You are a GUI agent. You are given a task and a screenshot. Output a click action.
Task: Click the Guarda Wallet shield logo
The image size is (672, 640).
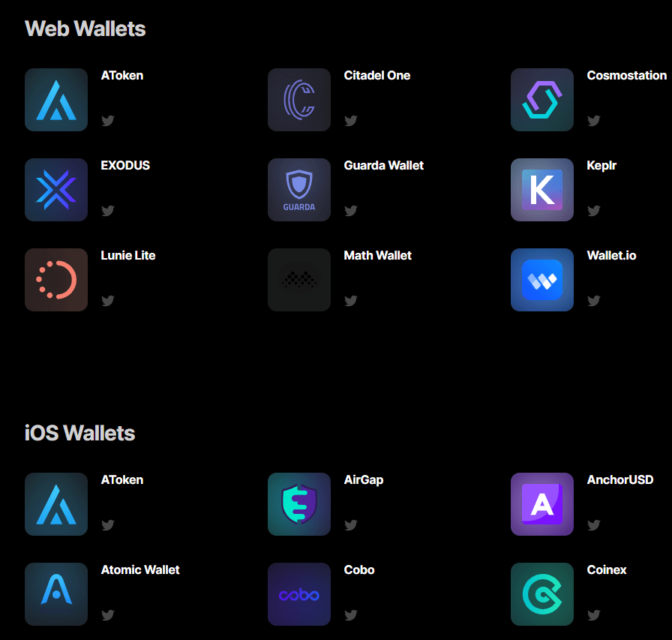pos(299,190)
